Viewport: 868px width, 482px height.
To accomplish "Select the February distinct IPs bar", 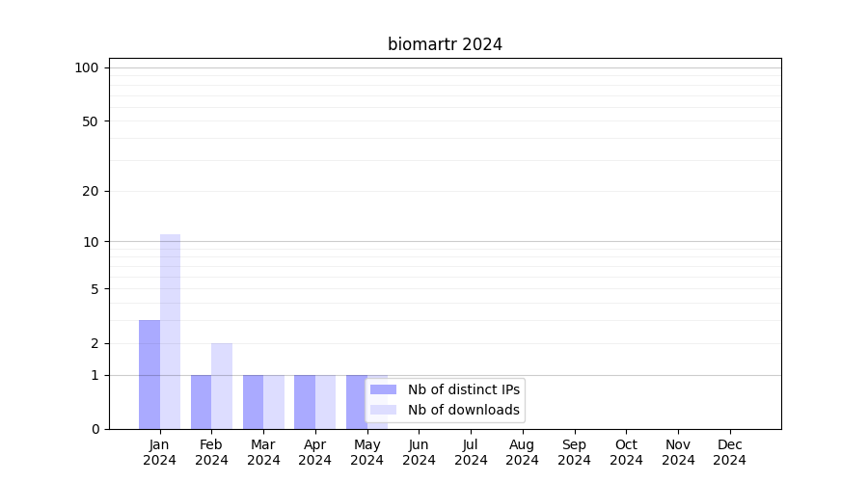I will tap(201, 402).
